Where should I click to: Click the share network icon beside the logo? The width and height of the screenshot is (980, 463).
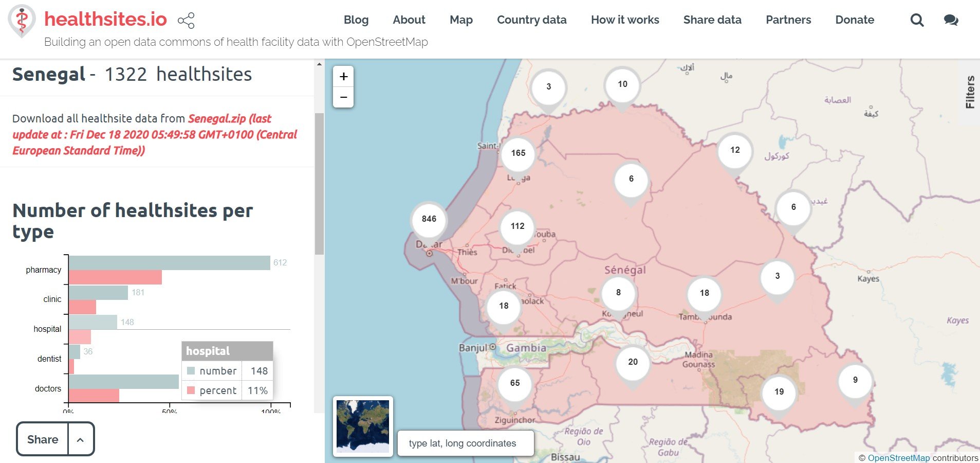coord(186,21)
